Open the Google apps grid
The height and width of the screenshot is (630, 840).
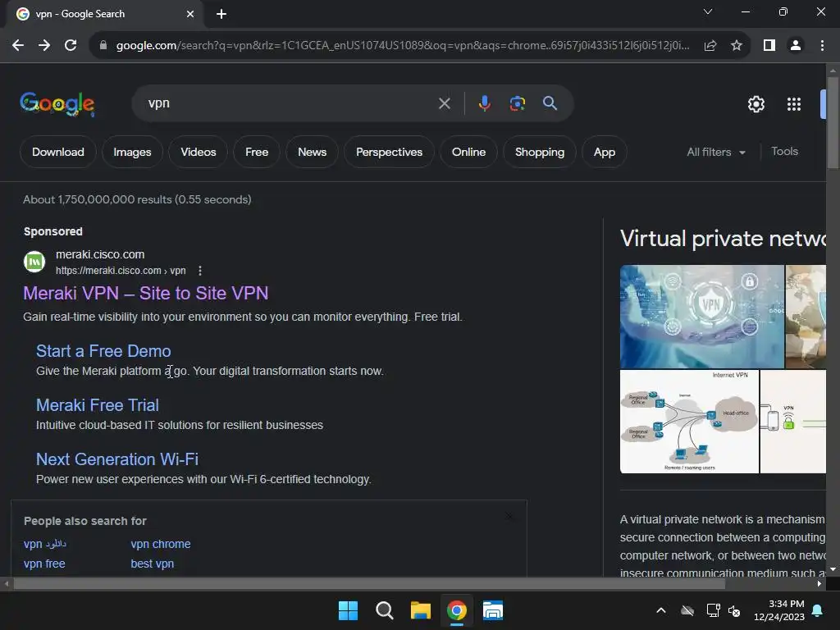coord(794,104)
